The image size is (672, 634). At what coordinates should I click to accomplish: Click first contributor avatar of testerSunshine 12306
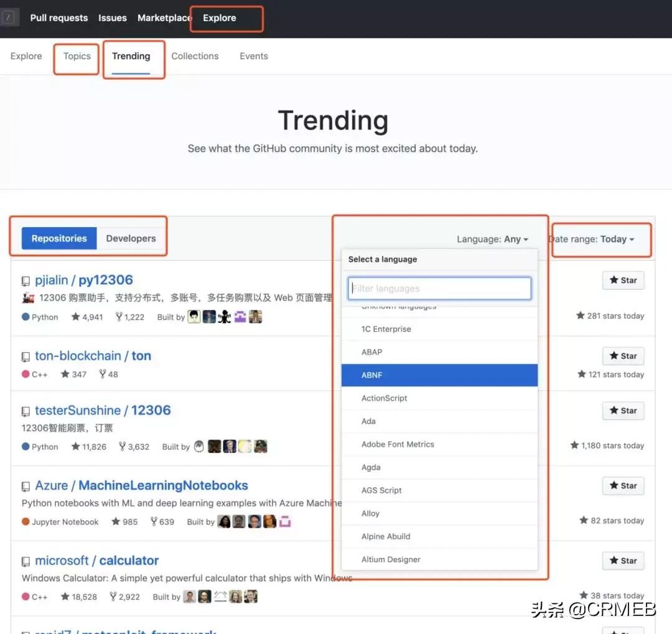pos(199,447)
